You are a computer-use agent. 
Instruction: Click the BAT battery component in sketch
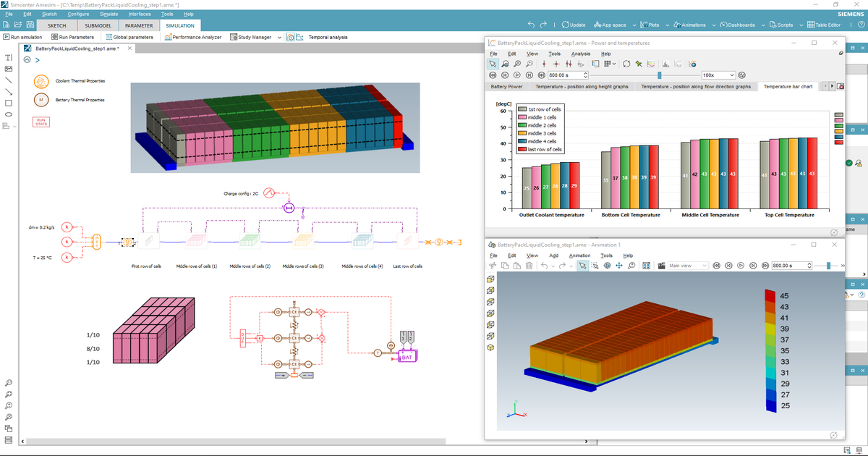407,357
